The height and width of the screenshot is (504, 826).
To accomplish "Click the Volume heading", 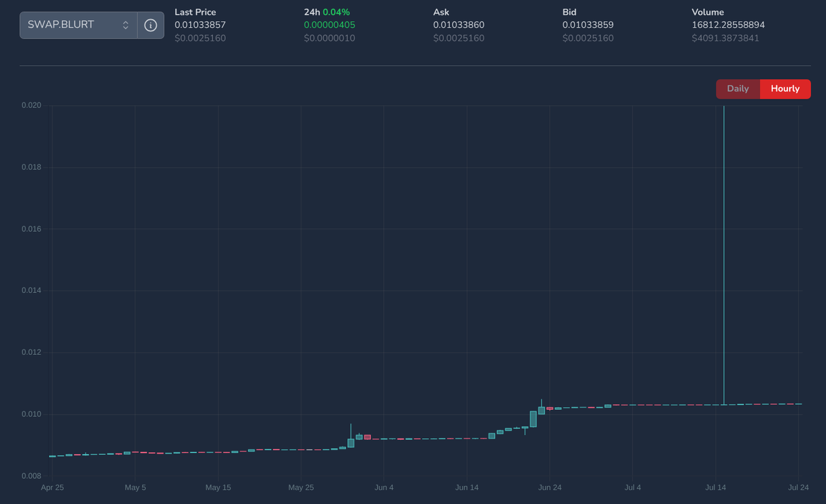I will pos(708,12).
